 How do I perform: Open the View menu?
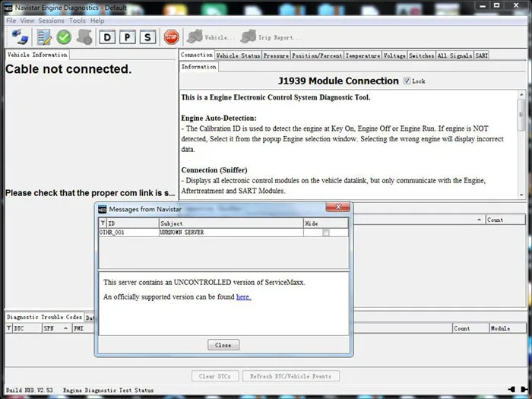click(x=27, y=21)
